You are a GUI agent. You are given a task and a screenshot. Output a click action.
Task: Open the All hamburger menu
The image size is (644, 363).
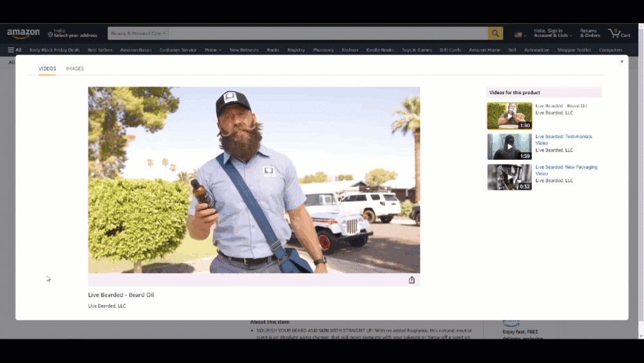tap(14, 50)
